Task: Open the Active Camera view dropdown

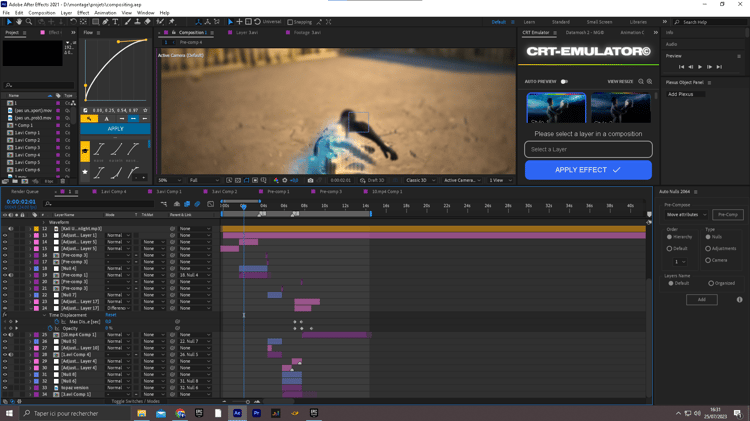Action: [x=462, y=180]
